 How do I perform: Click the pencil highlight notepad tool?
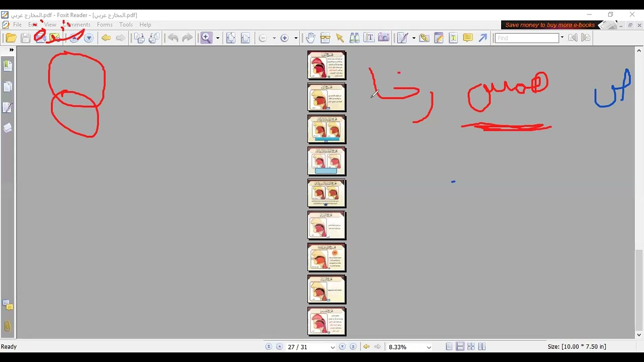coord(438,38)
